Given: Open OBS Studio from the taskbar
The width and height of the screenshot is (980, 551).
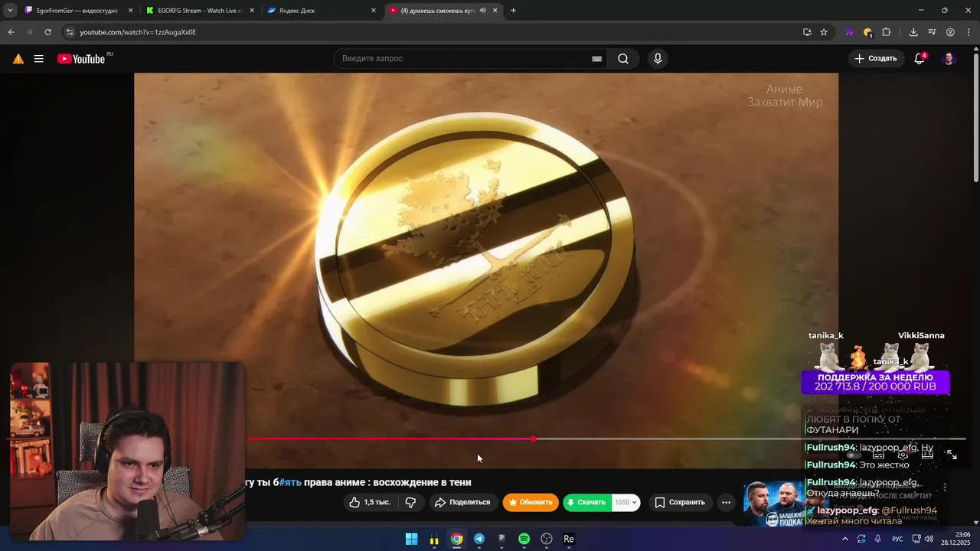Looking at the screenshot, I should point(547,539).
